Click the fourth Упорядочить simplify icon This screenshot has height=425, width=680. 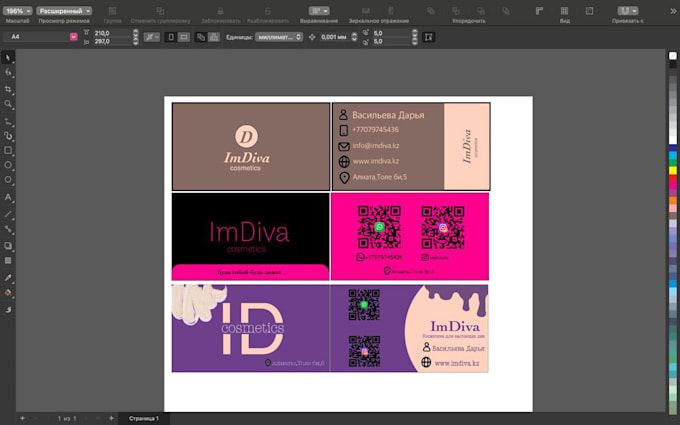(506, 11)
